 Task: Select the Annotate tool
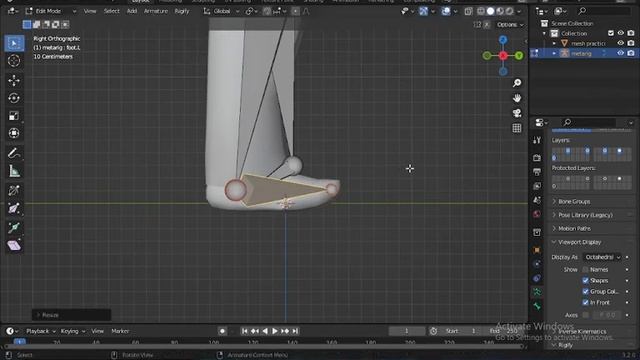tap(14, 153)
